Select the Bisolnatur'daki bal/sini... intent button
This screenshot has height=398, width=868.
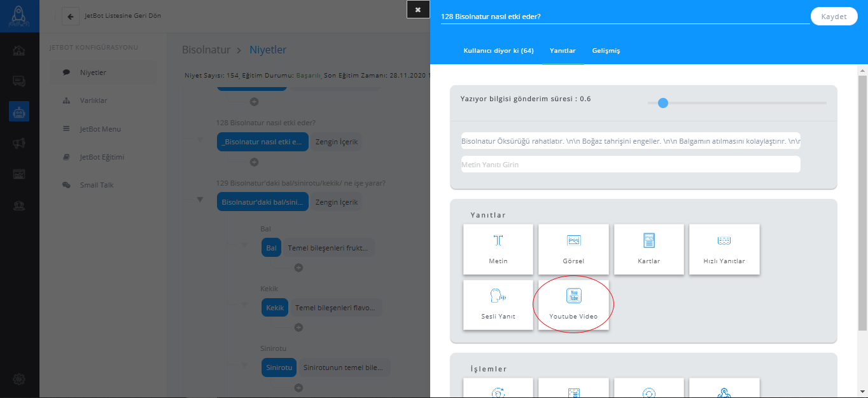(x=263, y=202)
